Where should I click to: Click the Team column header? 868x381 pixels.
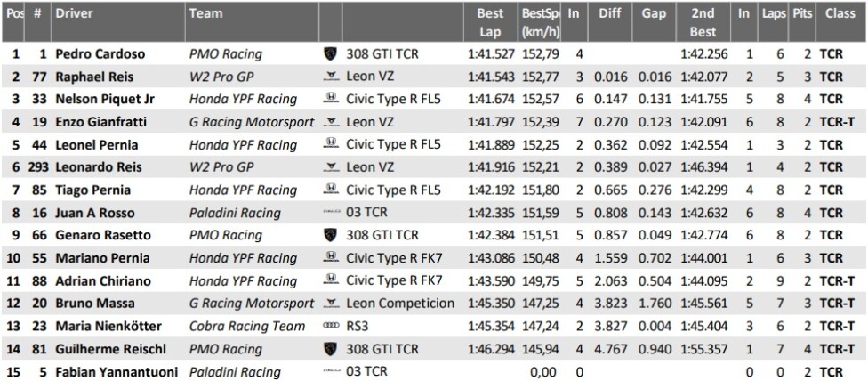206,14
